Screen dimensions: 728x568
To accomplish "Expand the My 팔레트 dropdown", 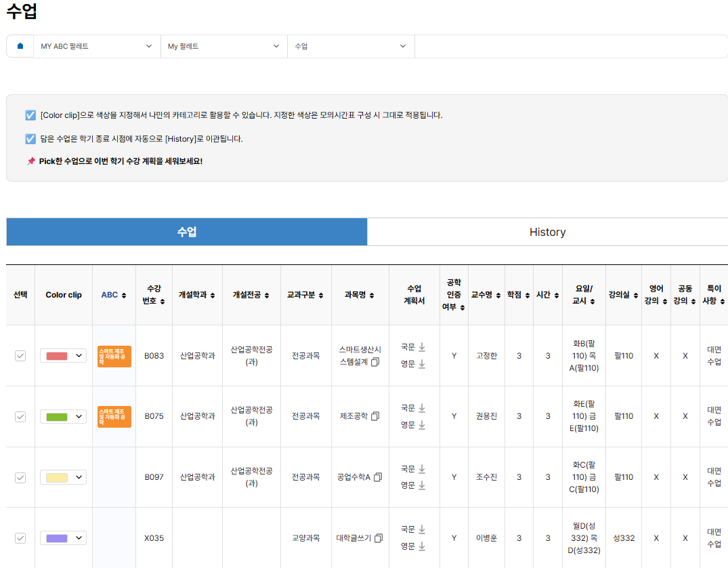I will (223, 46).
